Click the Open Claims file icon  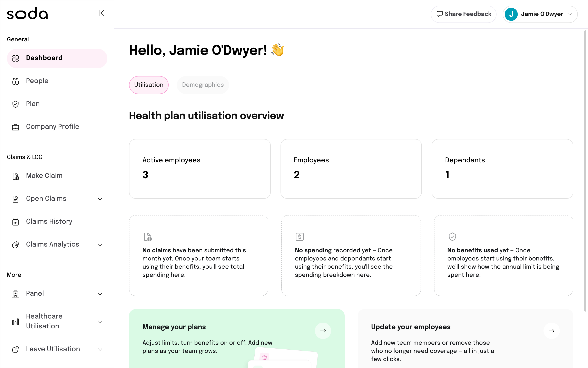tap(16, 199)
